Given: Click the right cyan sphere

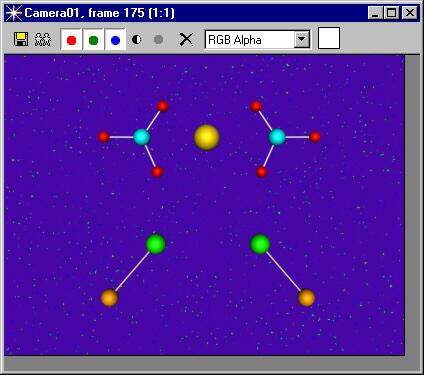Looking at the screenshot, I should tap(277, 137).
